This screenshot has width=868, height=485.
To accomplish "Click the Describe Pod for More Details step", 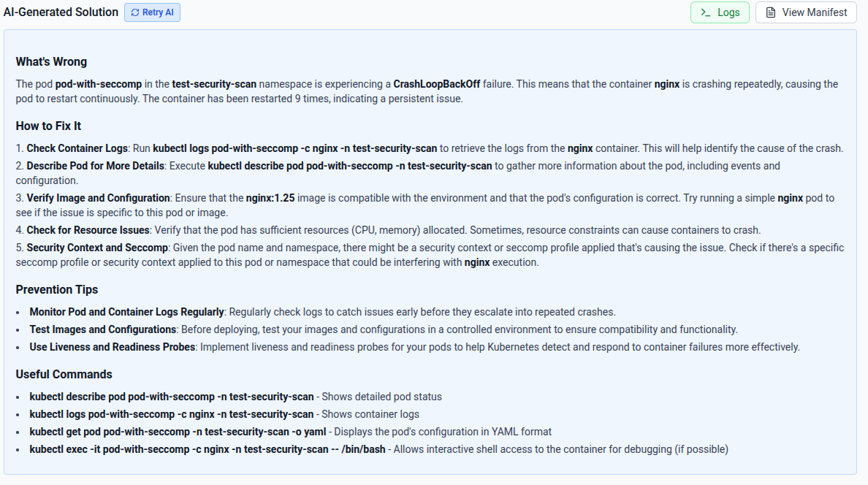I will tap(95, 166).
